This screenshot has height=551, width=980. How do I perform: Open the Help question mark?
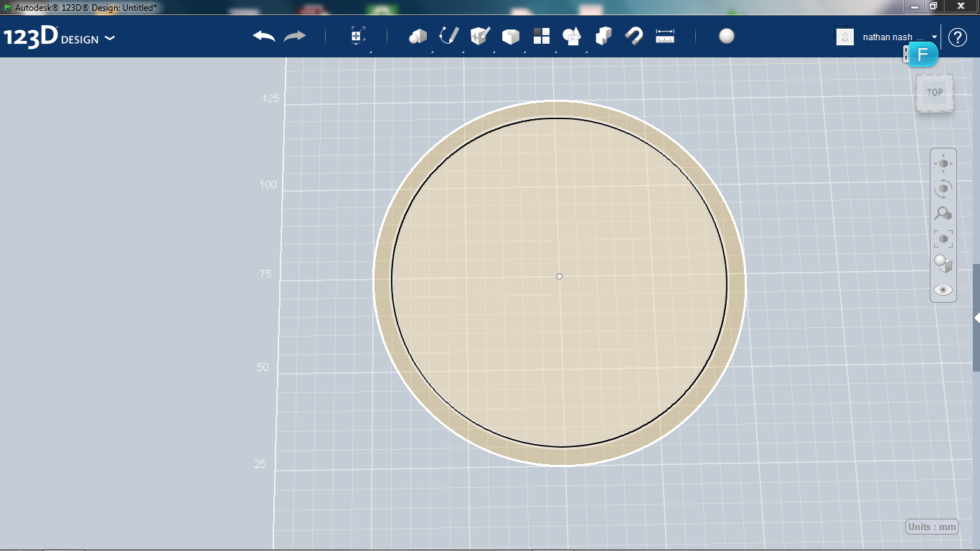pos(958,37)
